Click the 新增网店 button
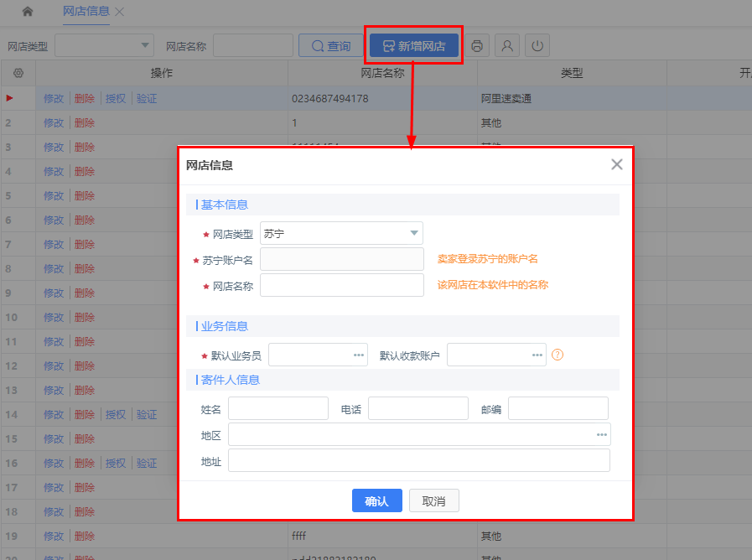Screen dimensions: 752x560 (x=414, y=45)
